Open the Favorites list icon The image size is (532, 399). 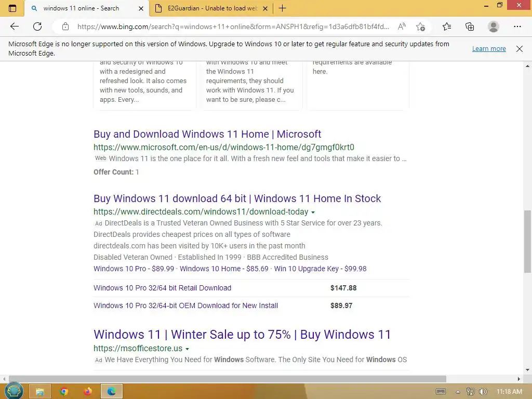[x=447, y=26]
